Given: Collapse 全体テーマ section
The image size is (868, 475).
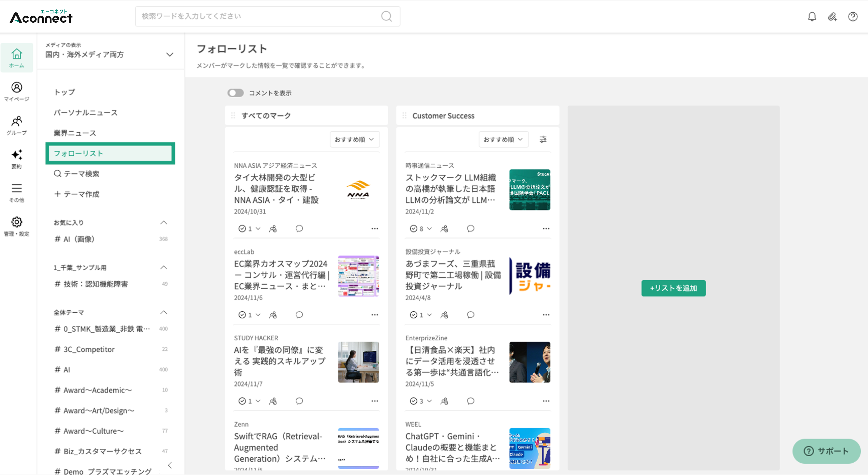Looking at the screenshot, I should click(x=164, y=312).
